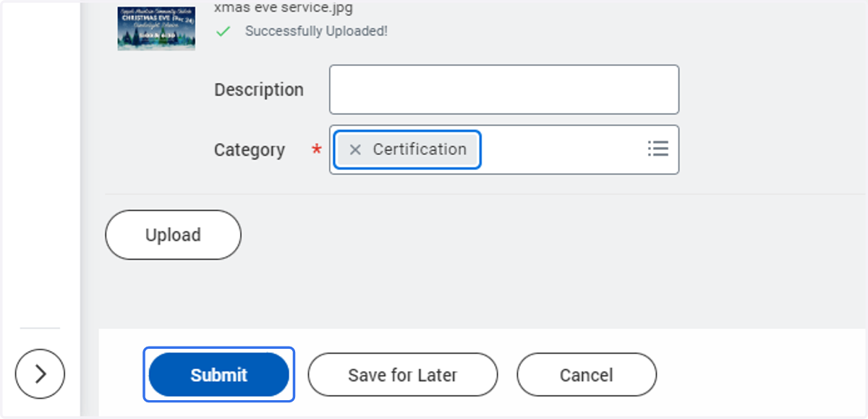The width and height of the screenshot is (868, 419).
Task: Expand the side panel arrow button
Action: pyautogui.click(x=40, y=374)
